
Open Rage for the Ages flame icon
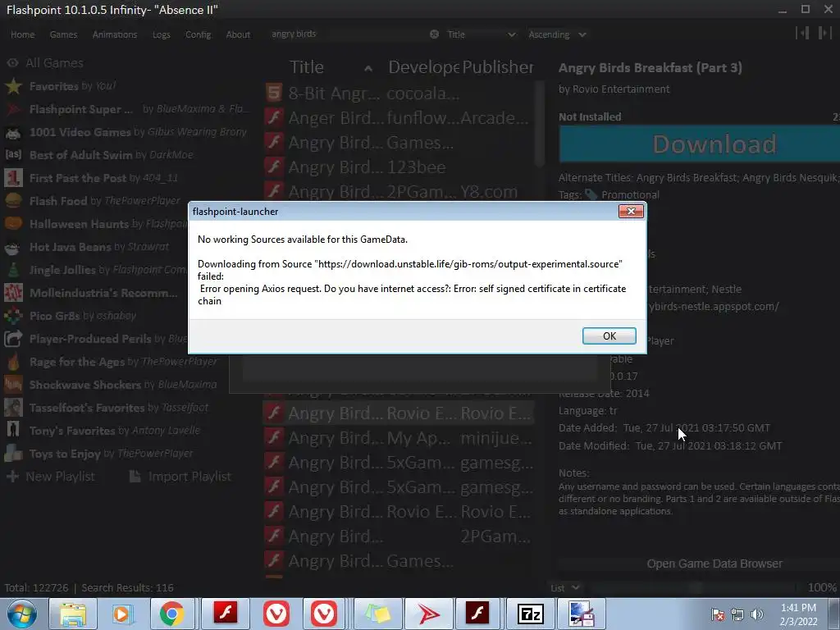point(13,362)
